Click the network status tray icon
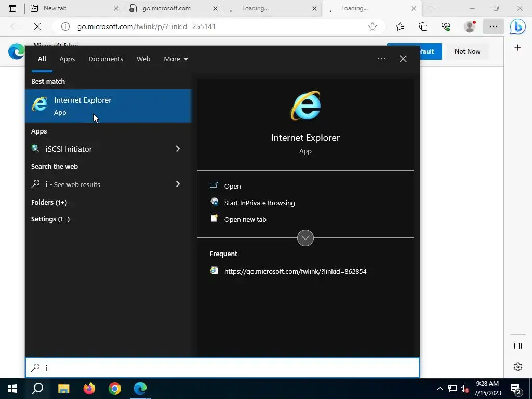The width and height of the screenshot is (532, 399). click(453, 389)
